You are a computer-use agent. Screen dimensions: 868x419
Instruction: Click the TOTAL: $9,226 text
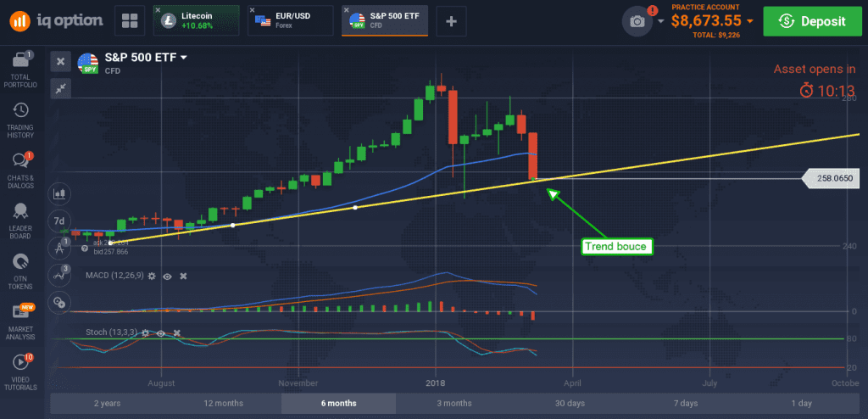tap(716, 35)
